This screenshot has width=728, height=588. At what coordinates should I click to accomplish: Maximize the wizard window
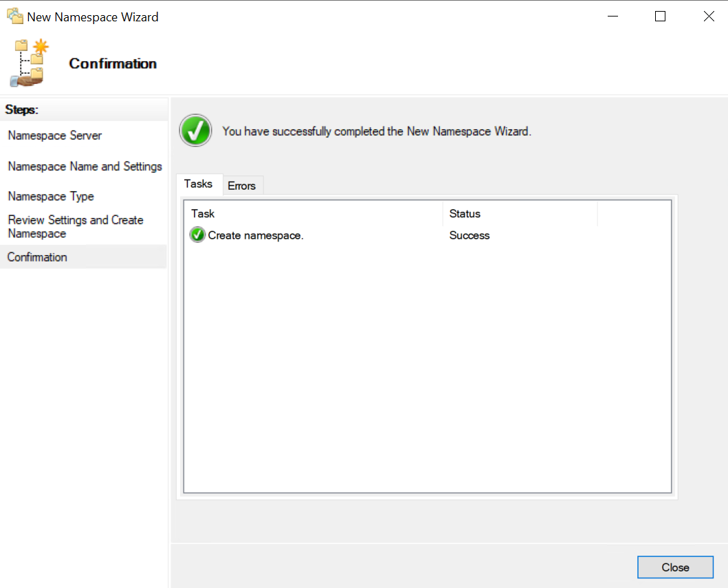pos(660,17)
